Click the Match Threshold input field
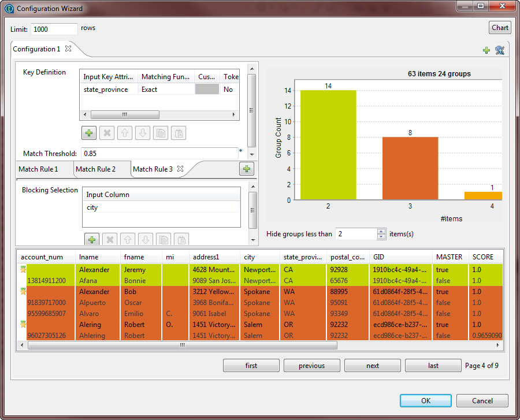The image size is (520, 420). click(x=159, y=154)
